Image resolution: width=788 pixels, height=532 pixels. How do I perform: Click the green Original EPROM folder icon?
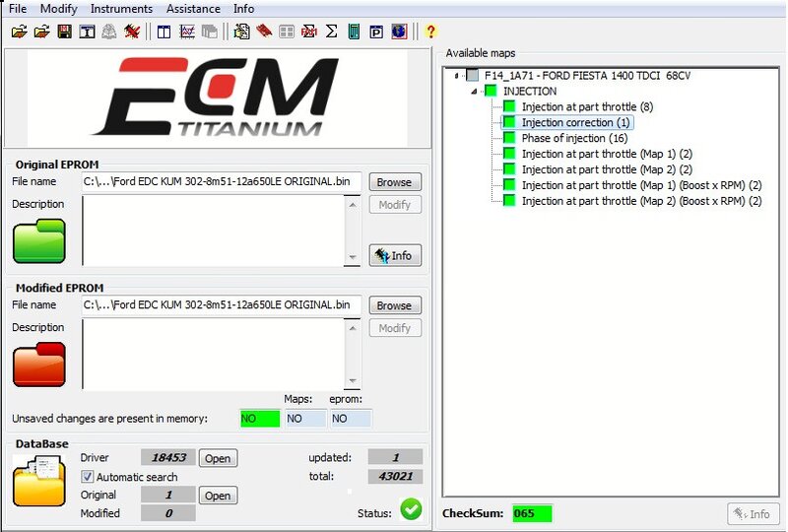39,240
